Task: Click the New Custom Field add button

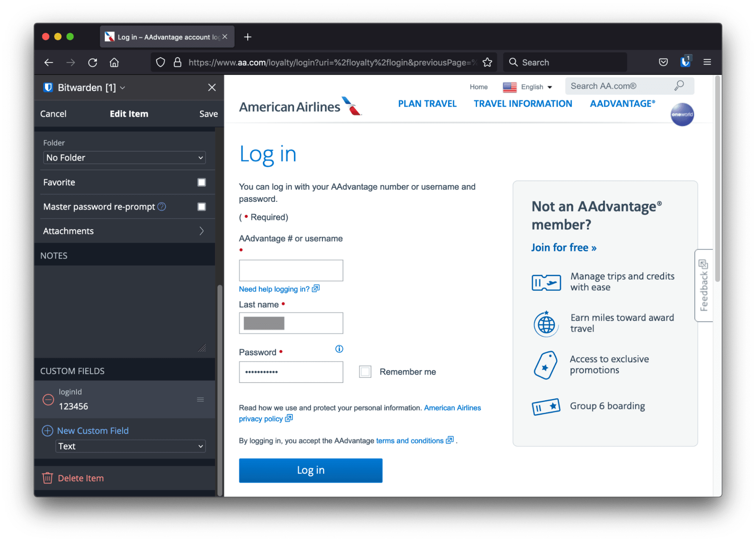Action: pyautogui.click(x=47, y=431)
